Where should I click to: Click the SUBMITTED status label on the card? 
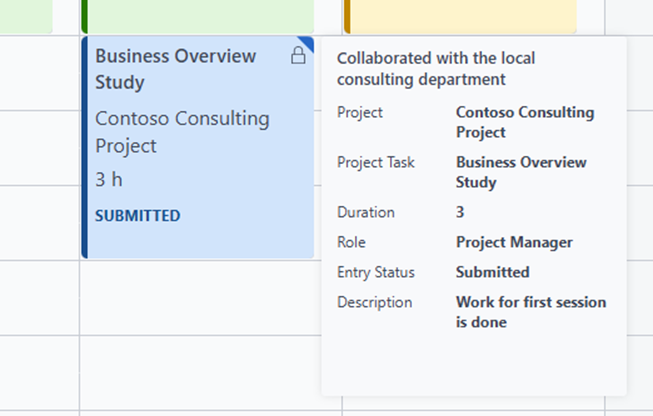point(138,216)
